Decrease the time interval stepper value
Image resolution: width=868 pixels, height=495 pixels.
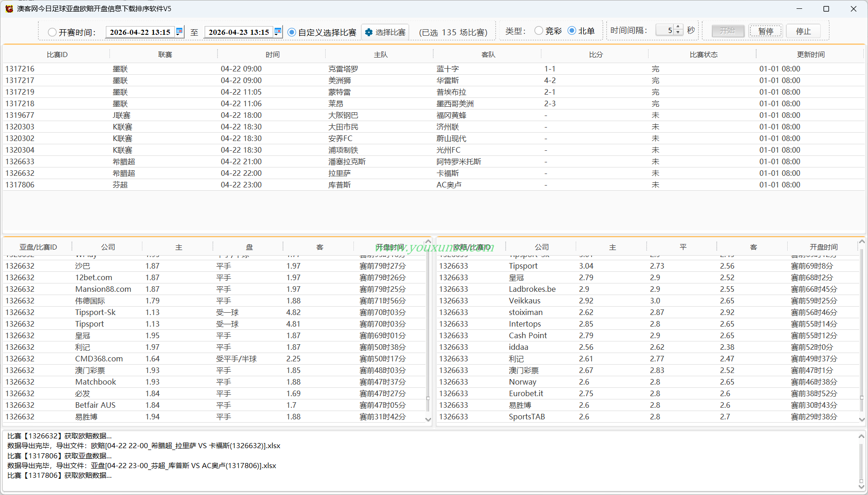coord(678,33)
